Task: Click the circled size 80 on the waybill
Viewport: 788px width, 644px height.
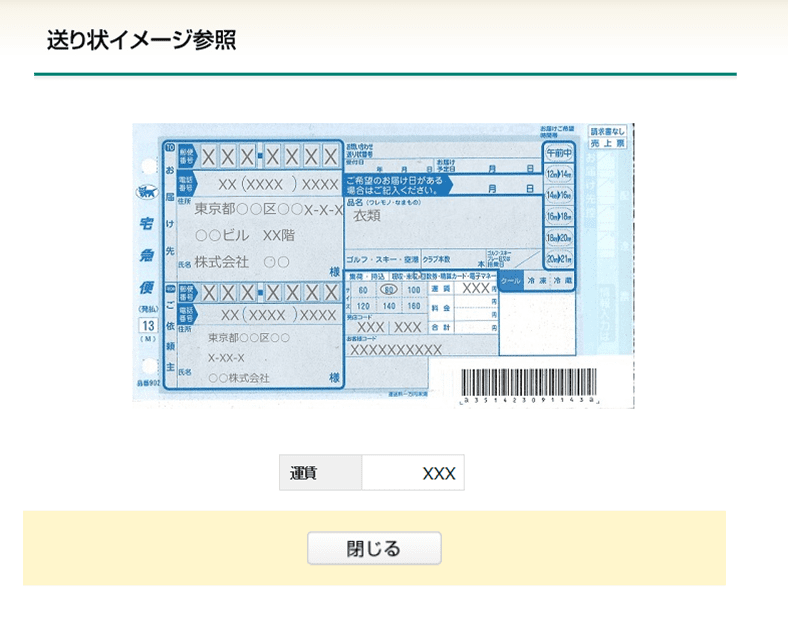Action: 389,289
